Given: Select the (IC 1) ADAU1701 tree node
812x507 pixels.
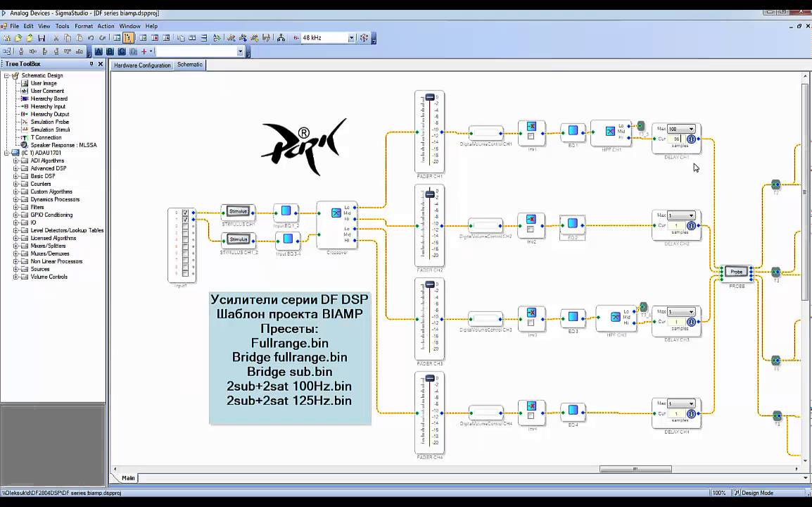Looking at the screenshot, I should pyautogui.click(x=41, y=153).
